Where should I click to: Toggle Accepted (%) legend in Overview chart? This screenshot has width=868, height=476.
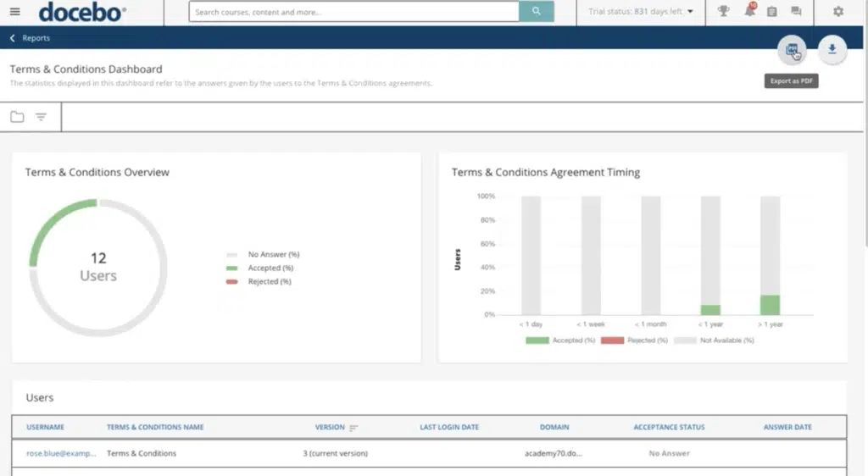click(x=264, y=268)
